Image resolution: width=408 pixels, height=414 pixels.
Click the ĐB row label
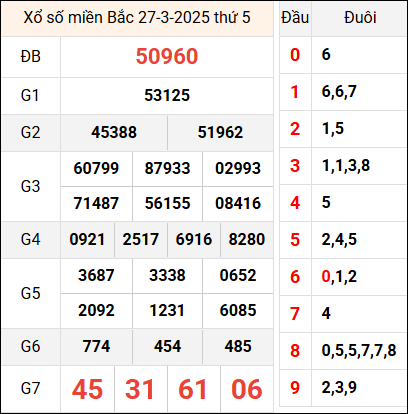(x=31, y=56)
